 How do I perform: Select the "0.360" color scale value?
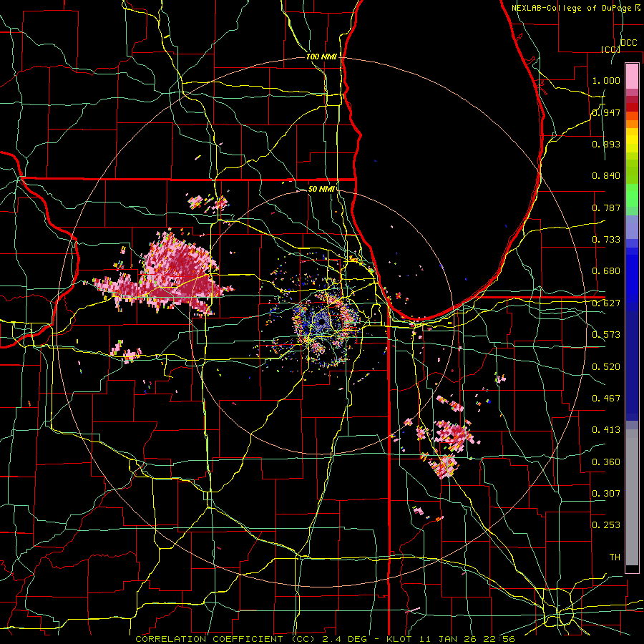606,462
